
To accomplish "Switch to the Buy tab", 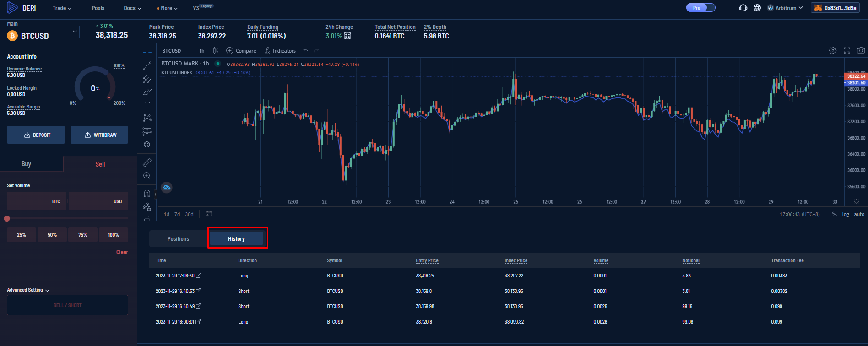I will (x=27, y=164).
